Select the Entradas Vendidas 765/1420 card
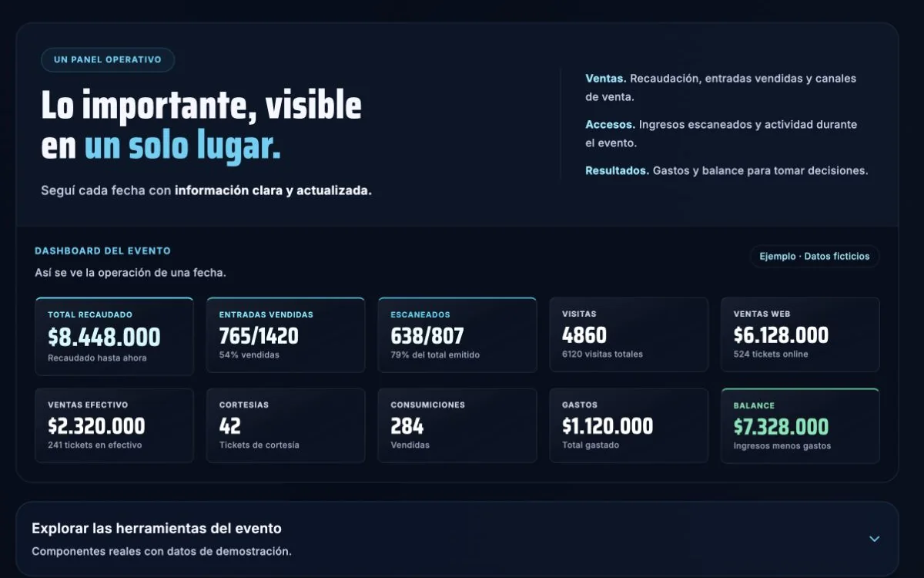Screen dimensions: 924x578 pyautogui.click(x=286, y=335)
